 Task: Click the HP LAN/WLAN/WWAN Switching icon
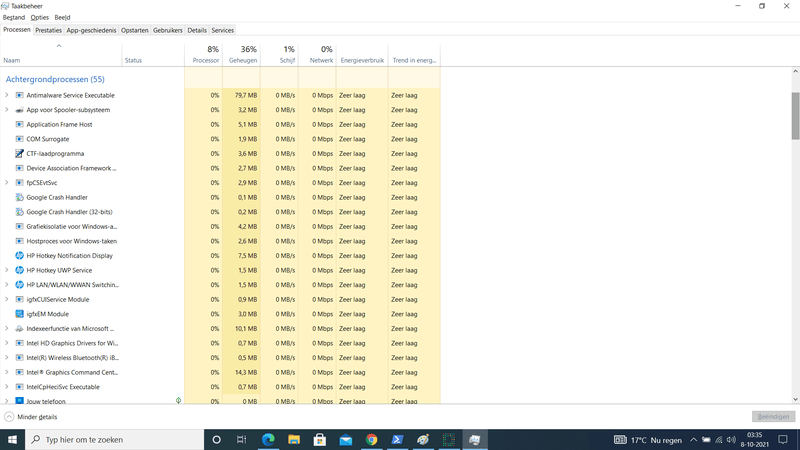19,285
